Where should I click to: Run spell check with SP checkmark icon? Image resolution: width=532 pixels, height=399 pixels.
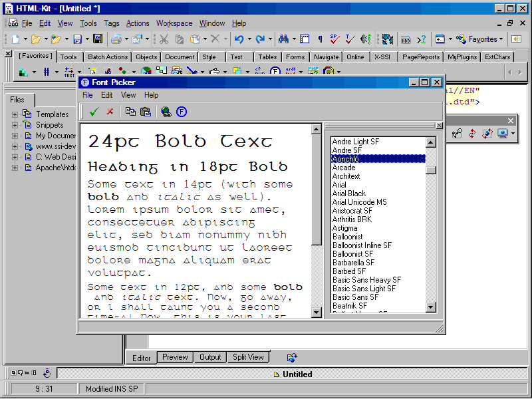tap(335, 39)
